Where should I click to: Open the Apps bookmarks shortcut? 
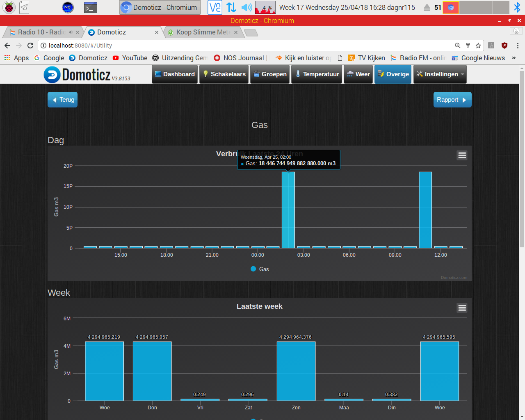pyautogui.click(x=17, y=58)
